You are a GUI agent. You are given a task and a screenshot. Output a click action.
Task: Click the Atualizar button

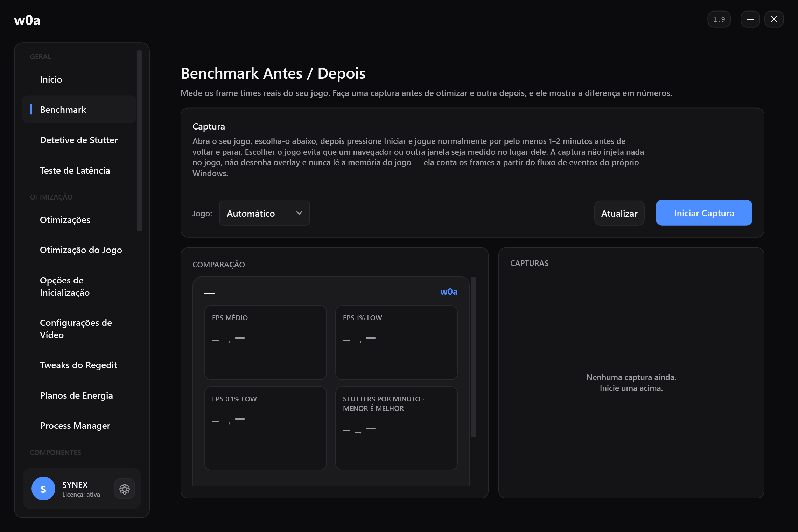(619, 213)
